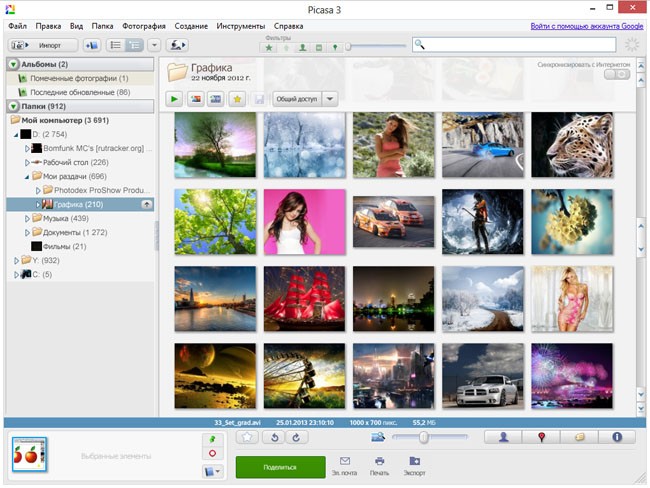Viewport: 650px width, 488px height.
Task: Select Последние обновленные album
Action: coord(79,92)
